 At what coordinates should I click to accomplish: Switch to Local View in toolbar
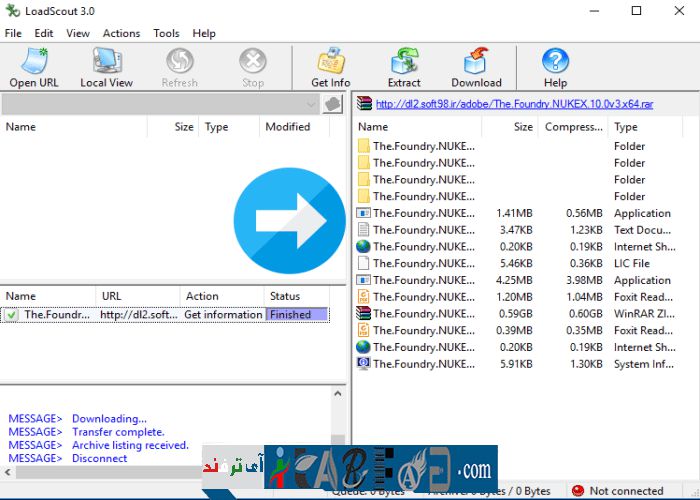[x=106, y=67]
